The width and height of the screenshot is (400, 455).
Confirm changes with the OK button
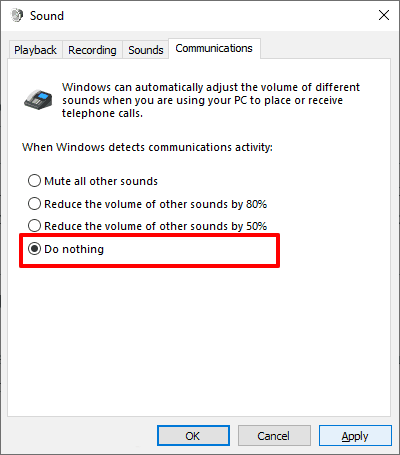click(193, 436)
